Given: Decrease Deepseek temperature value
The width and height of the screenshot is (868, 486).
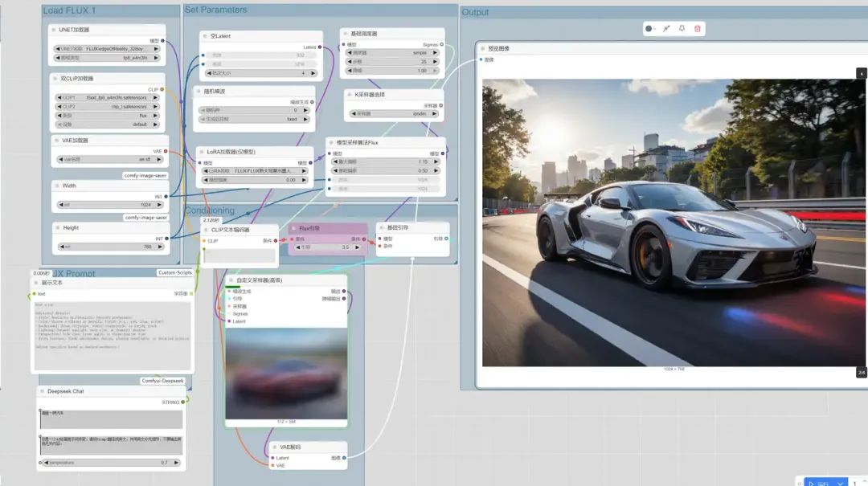Looking at the screenshot, I should point(47,463).
